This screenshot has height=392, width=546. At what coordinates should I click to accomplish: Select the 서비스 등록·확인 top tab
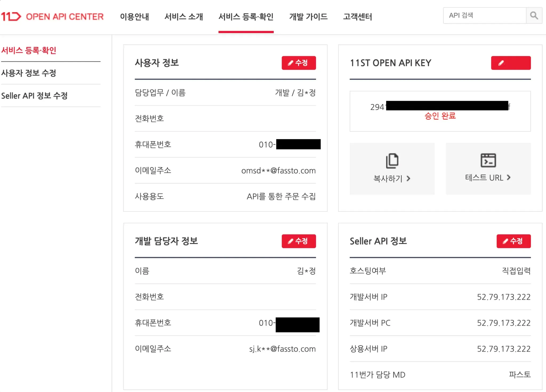(x=246, y=17)
